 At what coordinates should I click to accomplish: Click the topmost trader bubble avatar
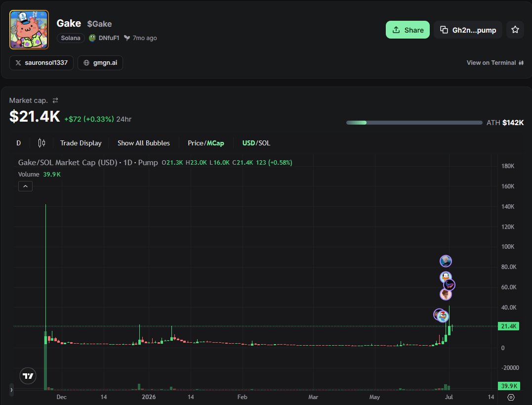[x=446, y=261]
